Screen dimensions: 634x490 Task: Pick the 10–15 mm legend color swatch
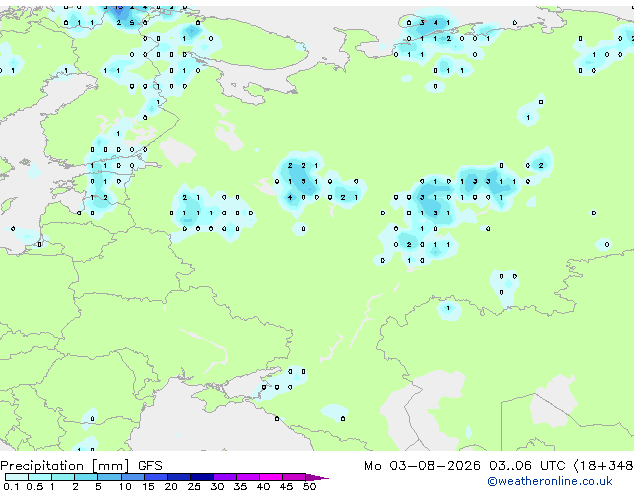tap(133, 477)
